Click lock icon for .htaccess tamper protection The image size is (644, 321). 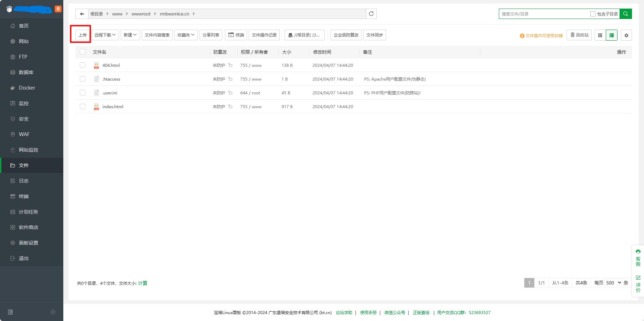(x=230, y=79)
